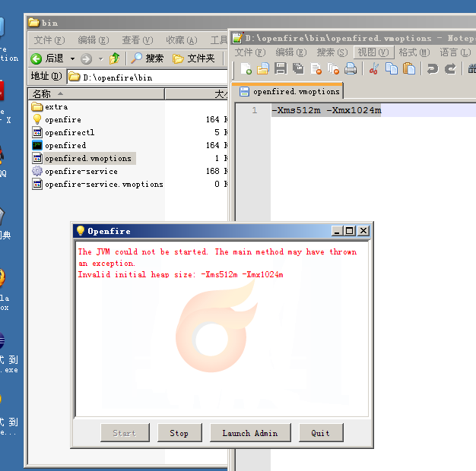Click the Close document icon in Notepad++
This screenshot has height=471, width=476.
click(316, 68)
